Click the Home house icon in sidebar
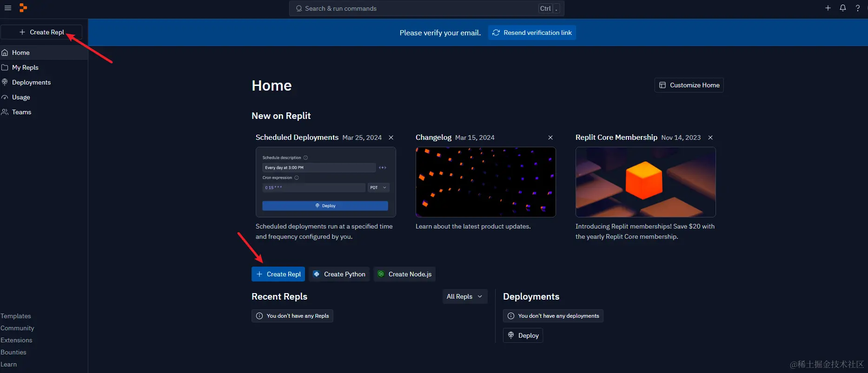Screen dimensions: 868x373 tap(5, 52)
